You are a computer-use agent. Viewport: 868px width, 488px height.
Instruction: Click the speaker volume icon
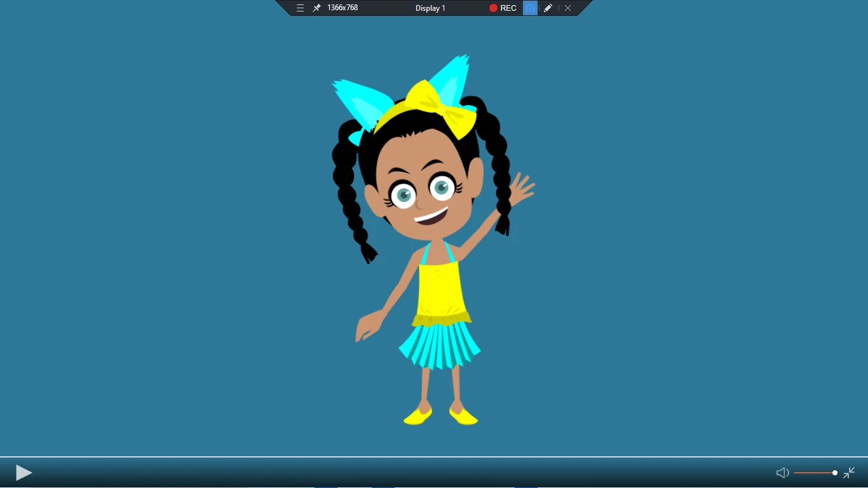[782, 473]
